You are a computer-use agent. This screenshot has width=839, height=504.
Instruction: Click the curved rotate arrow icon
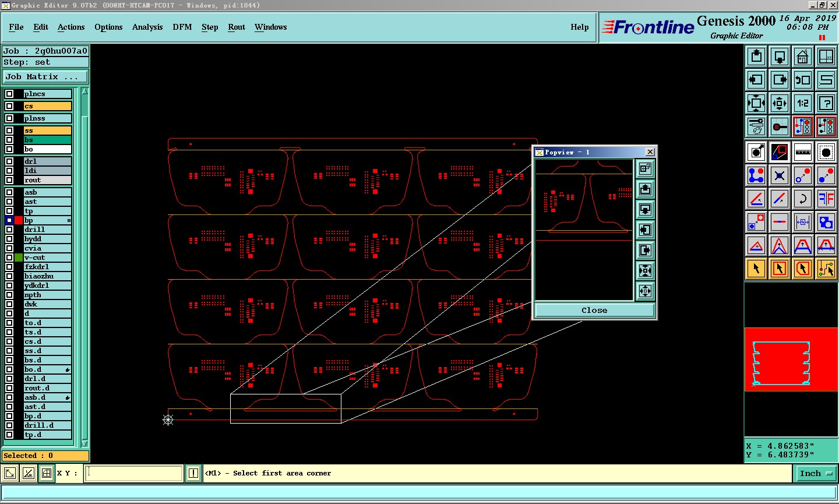coord(803,199)
